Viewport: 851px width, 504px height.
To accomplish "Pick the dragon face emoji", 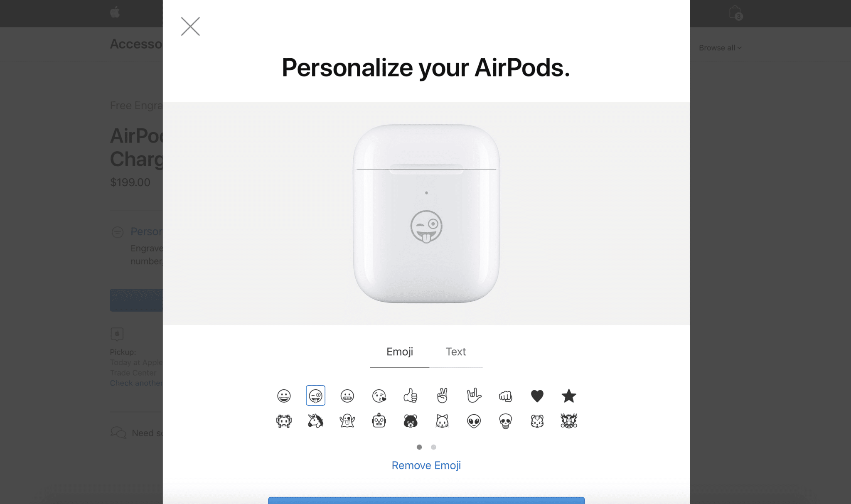I will pyautogui.click(x=568, y=421).
